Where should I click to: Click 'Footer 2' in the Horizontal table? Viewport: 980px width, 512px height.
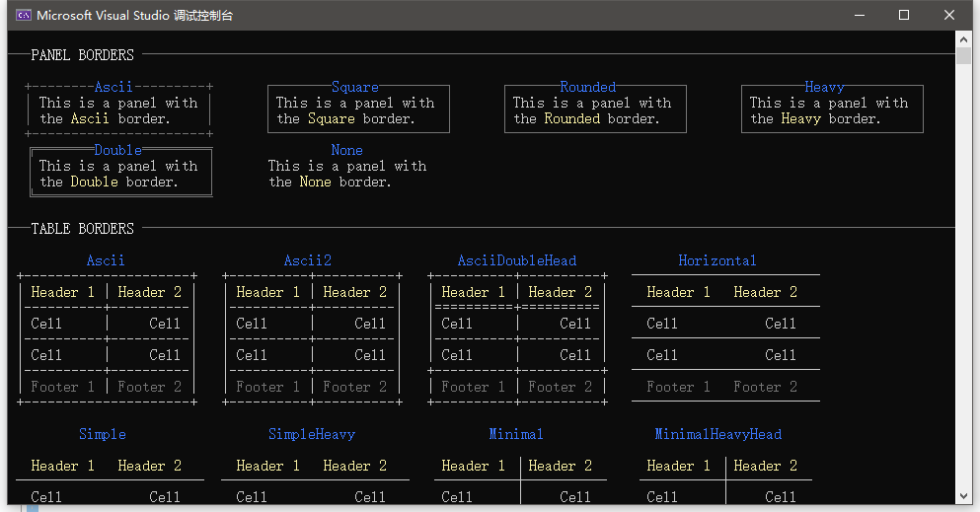[x=766, y=387]
